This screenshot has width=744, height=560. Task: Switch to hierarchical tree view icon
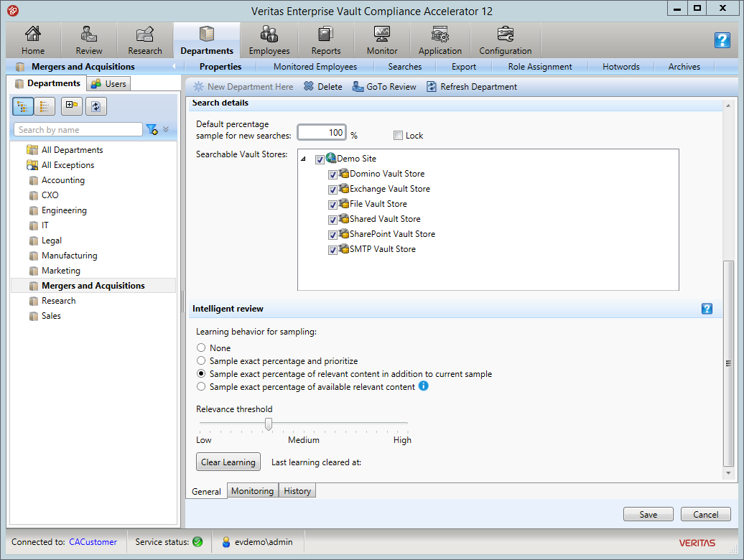pos(23,106)
